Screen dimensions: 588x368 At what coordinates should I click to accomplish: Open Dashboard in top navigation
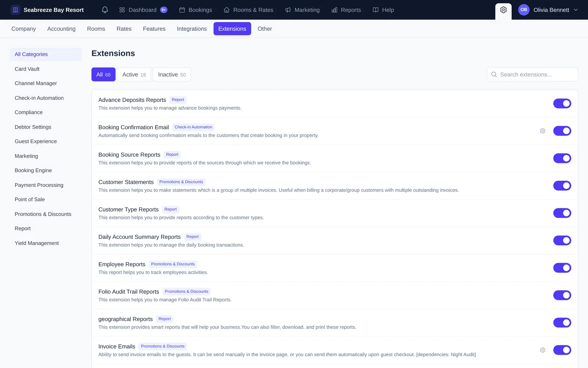pyautogui.click(x=143, y=10)
